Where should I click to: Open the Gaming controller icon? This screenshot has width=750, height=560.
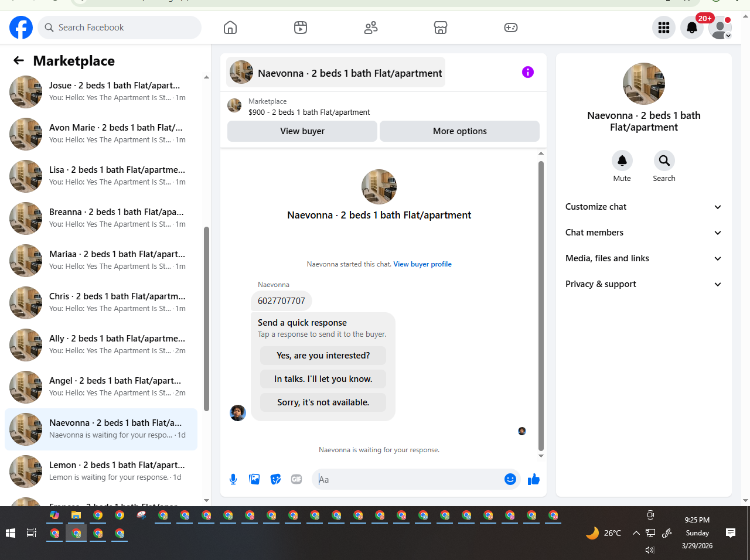coord(511,28)
